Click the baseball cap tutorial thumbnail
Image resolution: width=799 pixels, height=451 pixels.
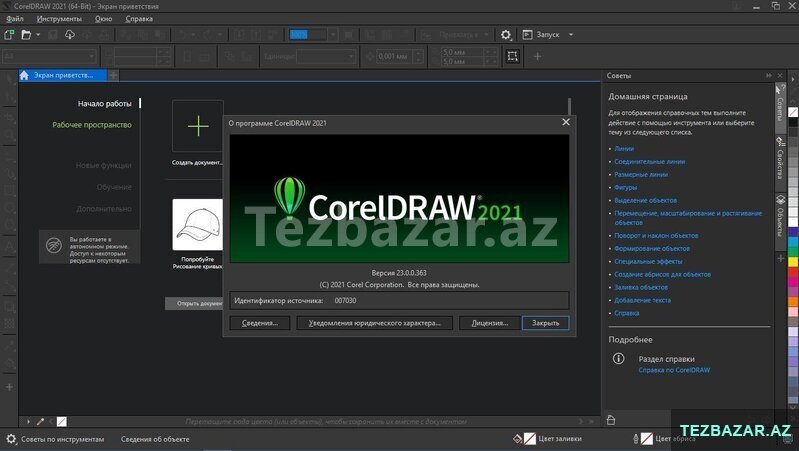coord(198,225)
